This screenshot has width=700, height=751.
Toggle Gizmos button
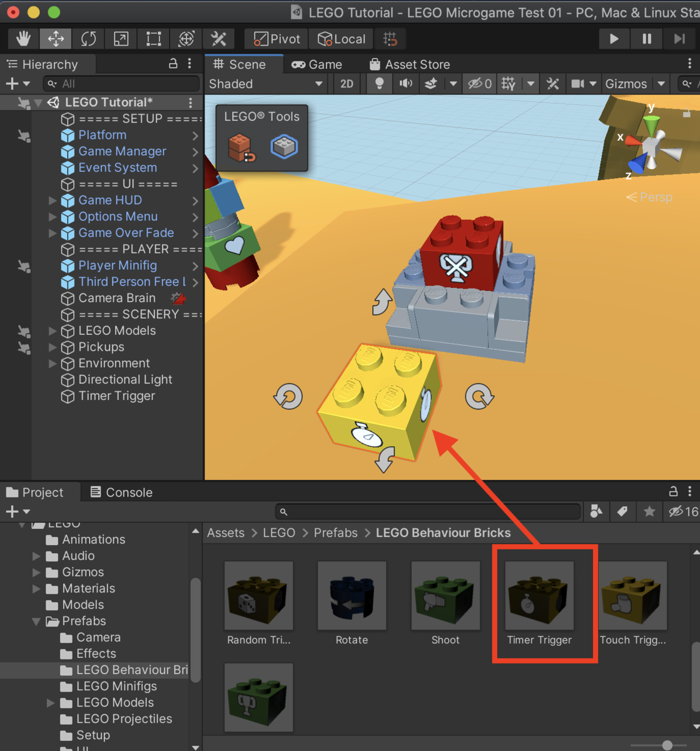click(x=626, y=84)
